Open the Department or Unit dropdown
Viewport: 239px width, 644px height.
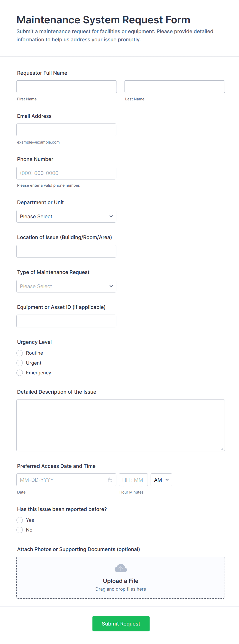(x=66, y=216)
